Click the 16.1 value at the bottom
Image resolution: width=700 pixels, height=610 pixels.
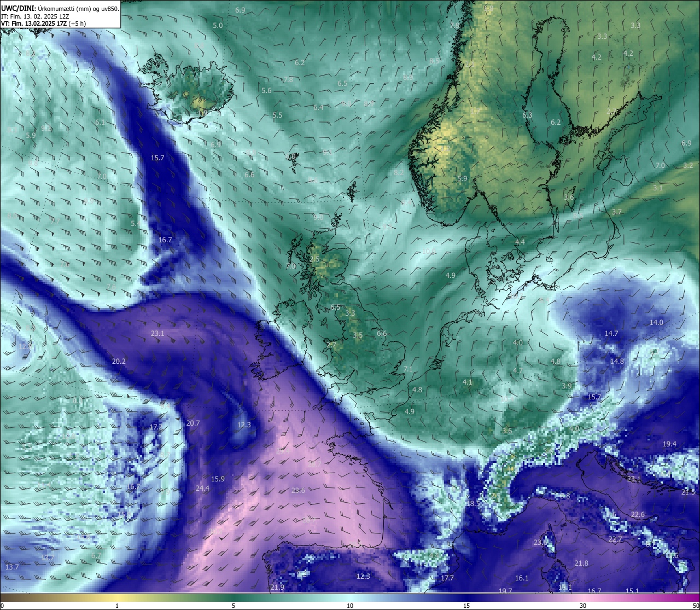[x=522, y=578]
